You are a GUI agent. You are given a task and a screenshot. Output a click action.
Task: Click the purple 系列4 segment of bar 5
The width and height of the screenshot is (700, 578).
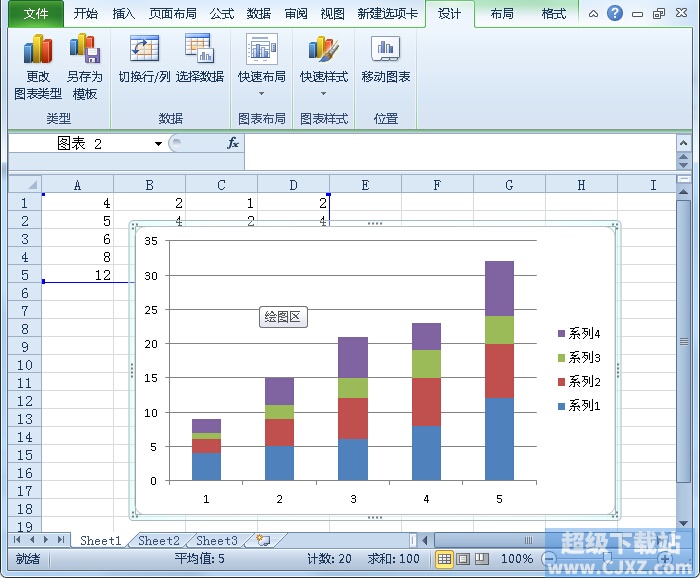499,288
